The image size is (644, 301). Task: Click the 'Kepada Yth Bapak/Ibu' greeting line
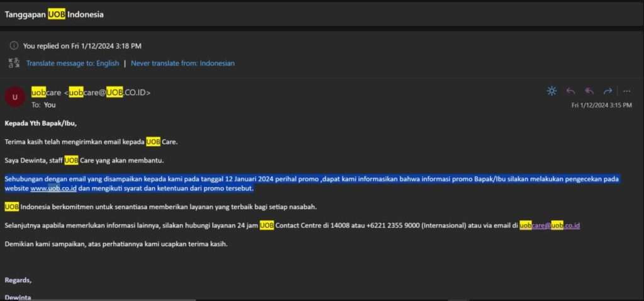(41, 123)
